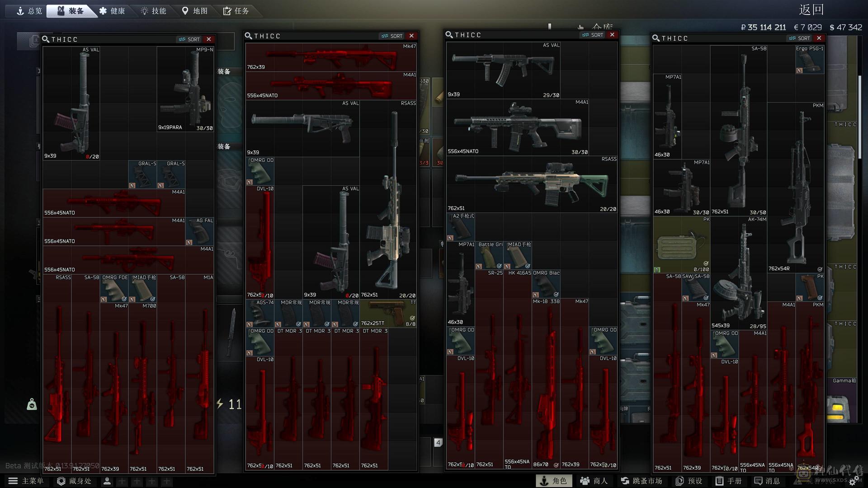Select the OMRG Black grip in third THICC
The height and width of the screenshot is (488, 868).
(546, 284)
